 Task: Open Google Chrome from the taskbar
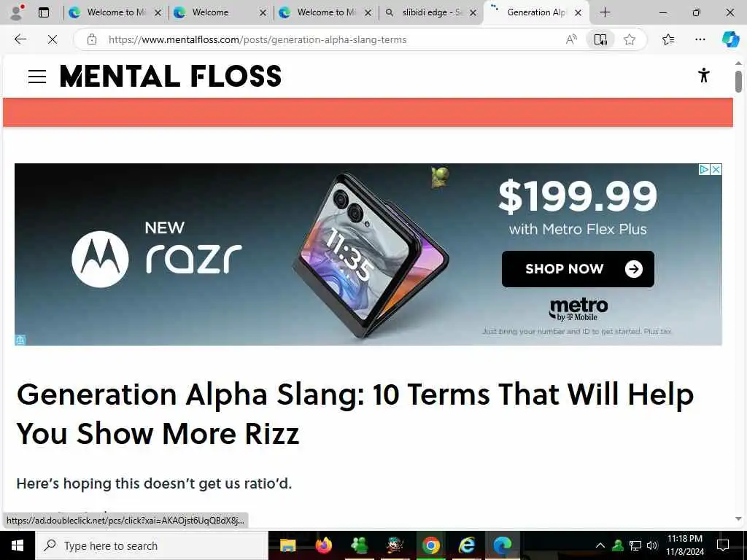(x=430, y=545)
